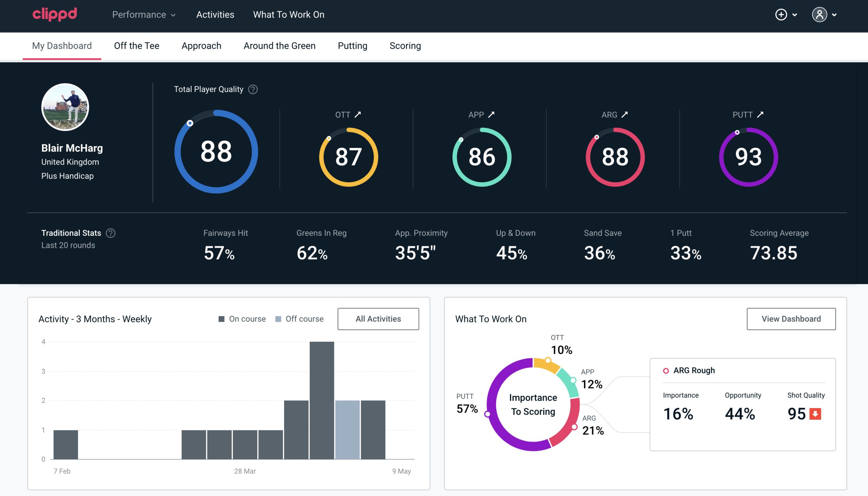Click the add activity plus icon
This screenshot has height=496, width=868.
[x=781, y=15]
